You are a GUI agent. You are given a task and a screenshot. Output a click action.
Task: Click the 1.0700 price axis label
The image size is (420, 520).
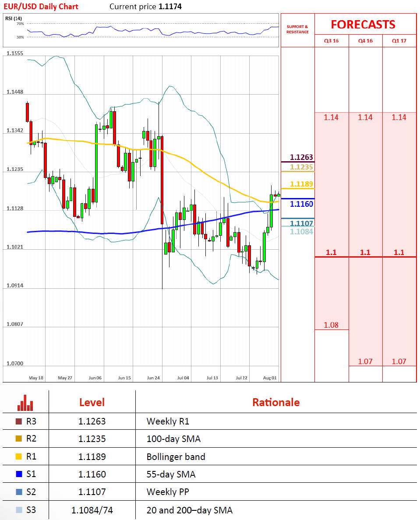[x=15, y=364]
